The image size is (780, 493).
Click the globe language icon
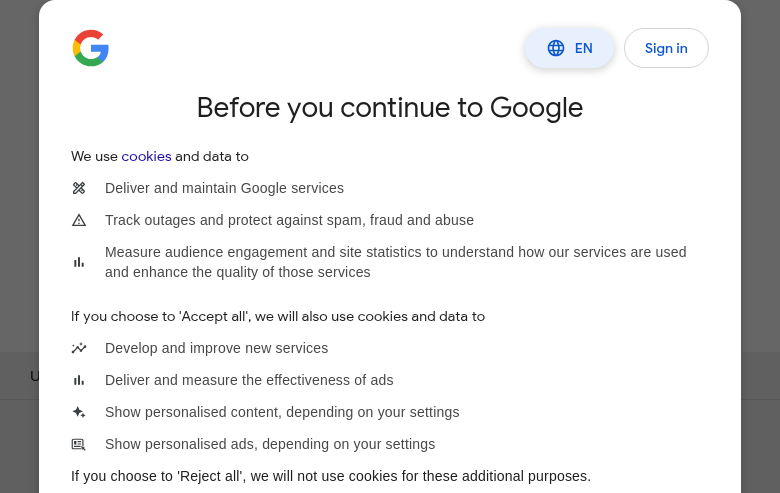click(x=556, y=48)
